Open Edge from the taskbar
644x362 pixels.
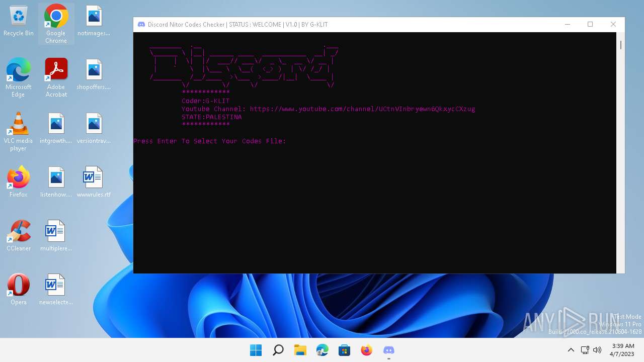point(323,350)
